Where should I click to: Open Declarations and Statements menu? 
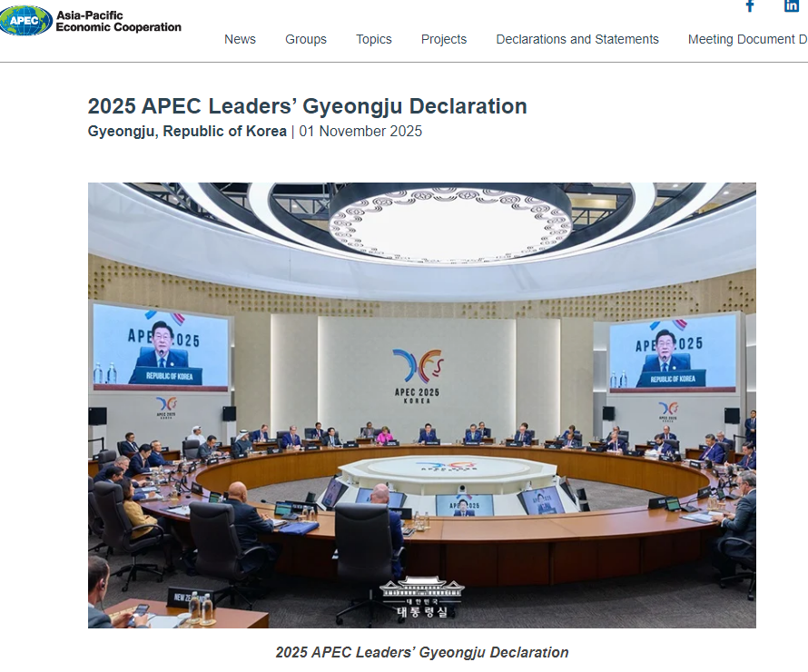pyautogui.click(x=577, y=39)
